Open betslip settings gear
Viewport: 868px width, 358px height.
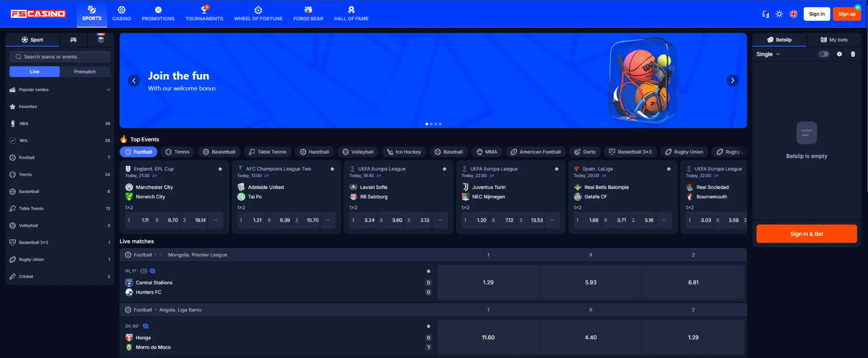coord(839,54)
